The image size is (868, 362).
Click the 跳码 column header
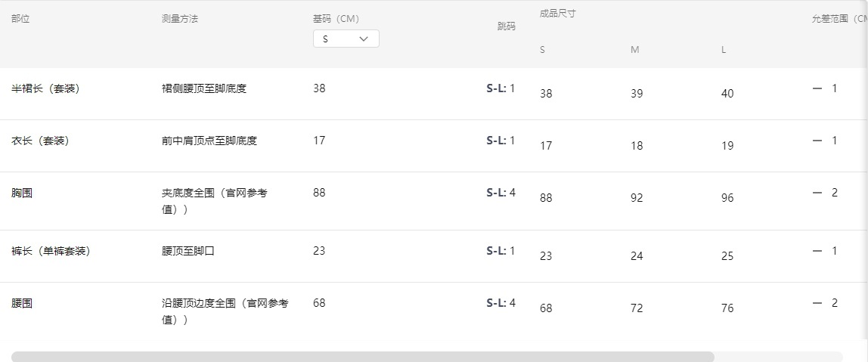coord(506,26)
